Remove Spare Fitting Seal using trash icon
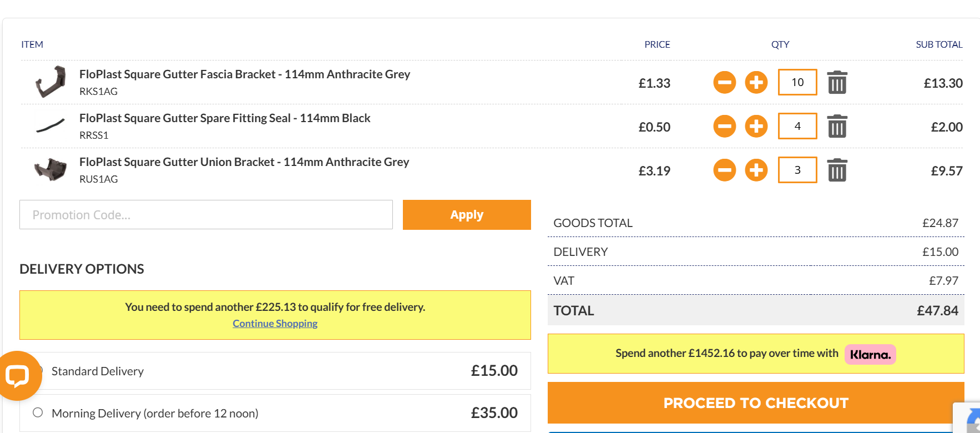This screenshot has width=980, height=433. point(837,127)
